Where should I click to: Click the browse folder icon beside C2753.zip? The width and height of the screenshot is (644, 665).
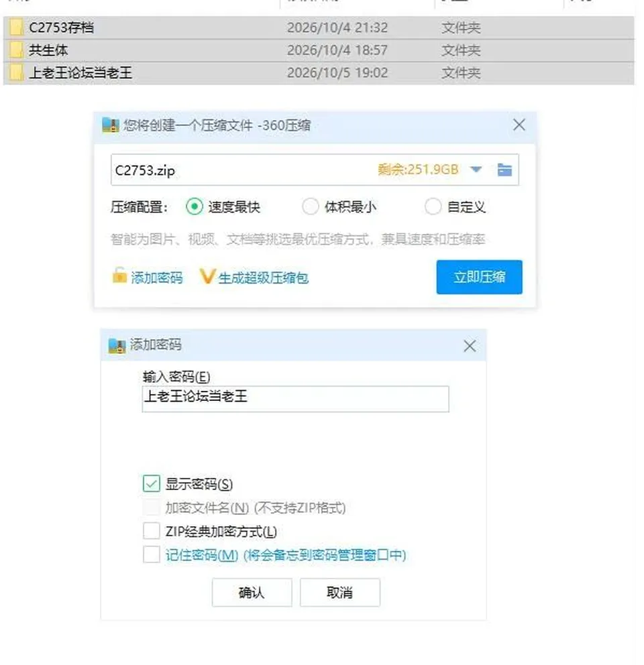(504, 170)
